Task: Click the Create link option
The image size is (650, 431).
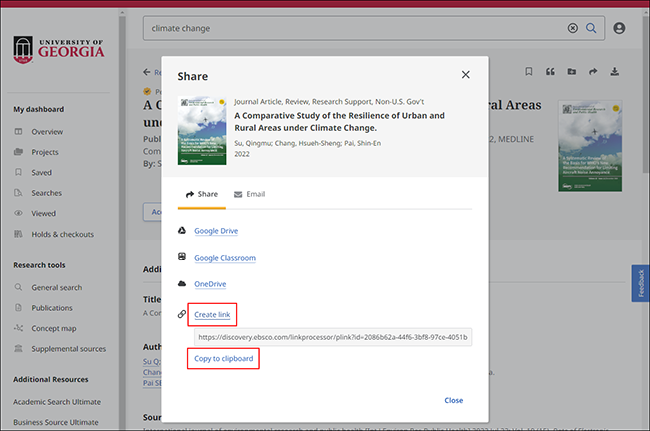Action: (212, 315)
